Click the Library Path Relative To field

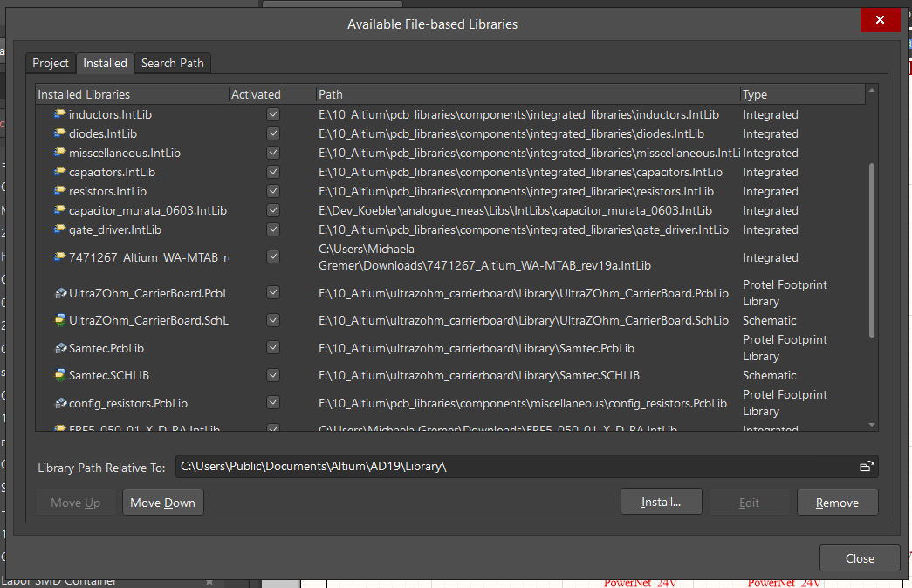click(x=515, y=467)
